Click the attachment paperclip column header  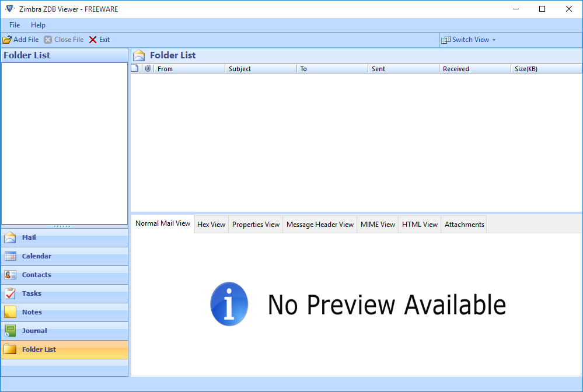click(x=148, y=68)
